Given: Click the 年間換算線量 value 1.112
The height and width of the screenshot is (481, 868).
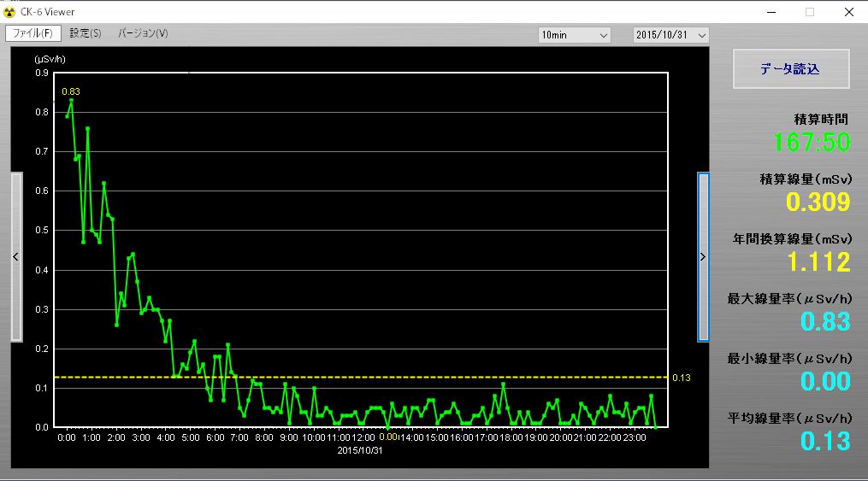Looking at the screenshot, I should click(818, 261).
